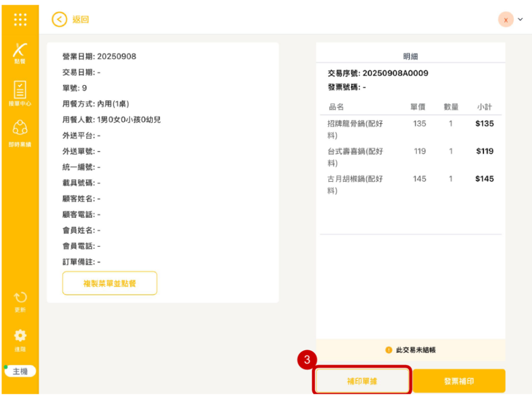Click the 返回 back text link
The width and height of the screenshot is (532, 399).
point(81,20)
